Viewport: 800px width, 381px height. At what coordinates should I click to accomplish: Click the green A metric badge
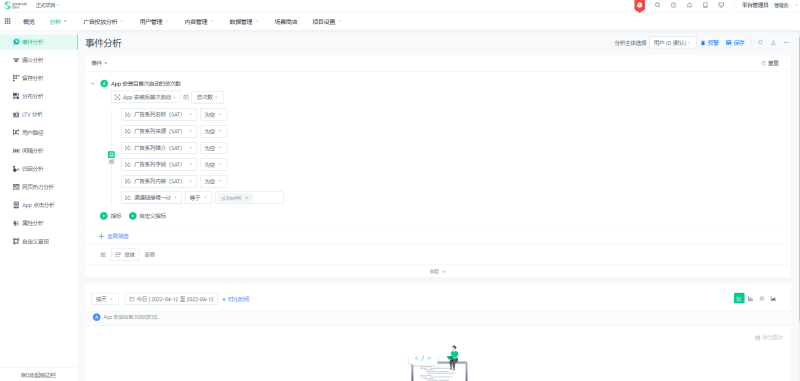104,84
